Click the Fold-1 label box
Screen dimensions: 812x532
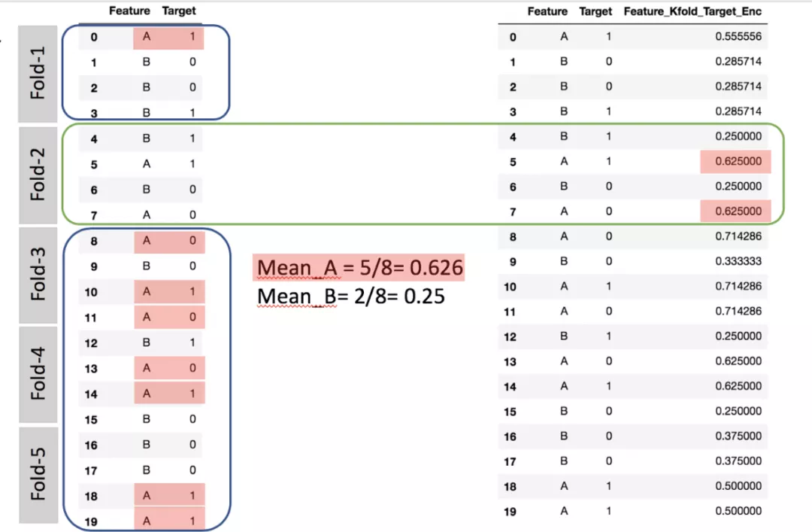(38, 74)
